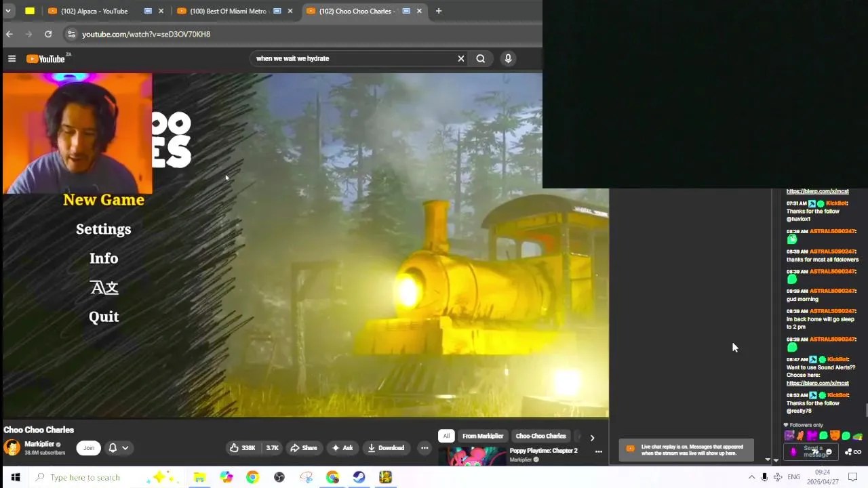The height and width of the screenshot is (488, 868).
Task: Open OBS Studio from the taskbar
Action: (x=279, y=477)
